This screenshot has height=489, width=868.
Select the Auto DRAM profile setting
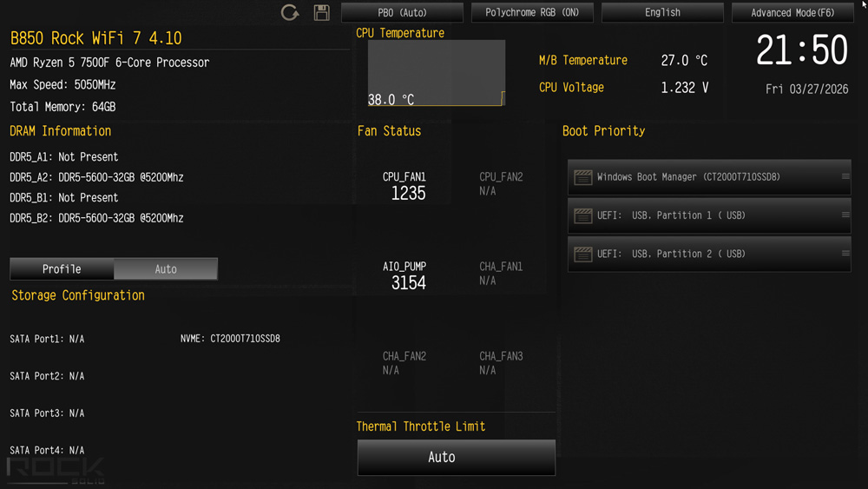[166, 269]
